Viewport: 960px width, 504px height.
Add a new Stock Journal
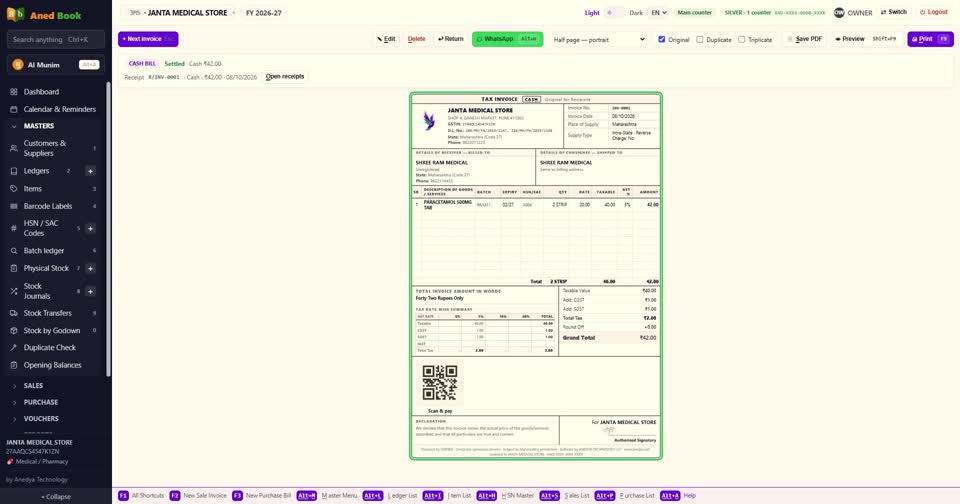coord(90,291)
